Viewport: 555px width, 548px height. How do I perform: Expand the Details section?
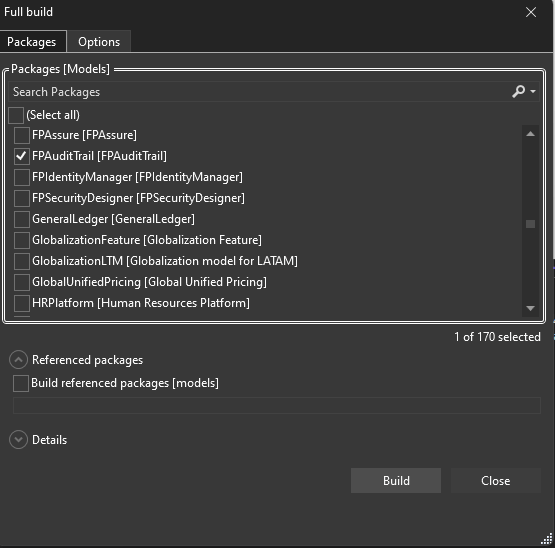pos(18,440)
